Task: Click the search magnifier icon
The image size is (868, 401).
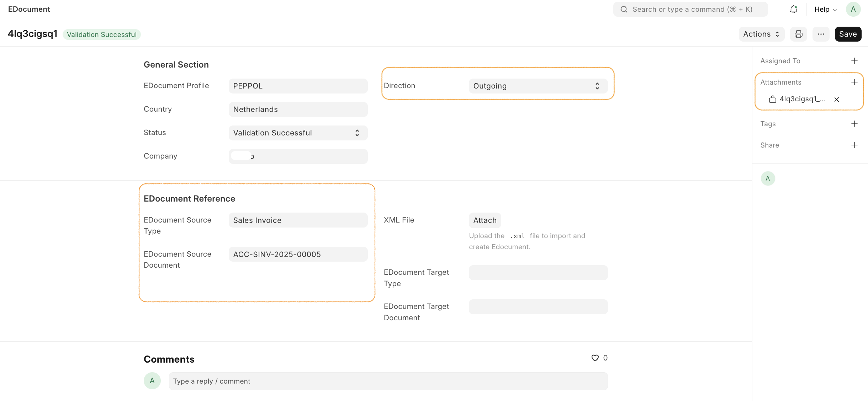Action: 624,10
